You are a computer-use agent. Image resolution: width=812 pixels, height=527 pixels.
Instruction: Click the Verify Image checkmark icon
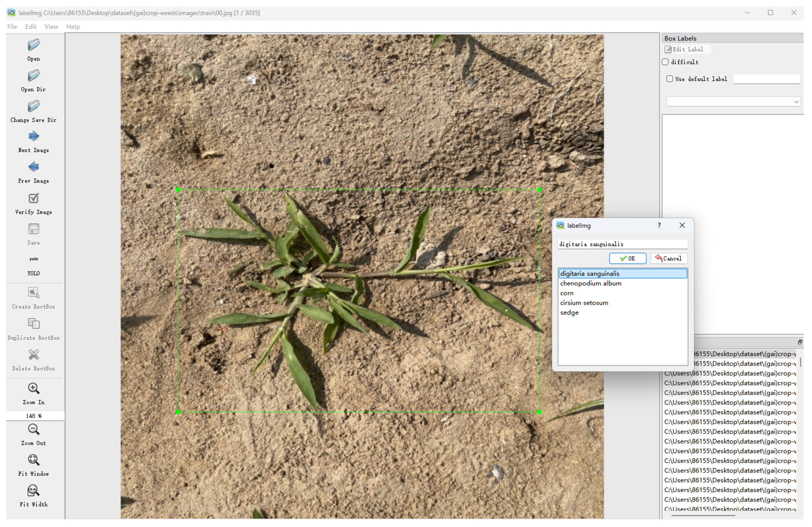coord(33,198)
